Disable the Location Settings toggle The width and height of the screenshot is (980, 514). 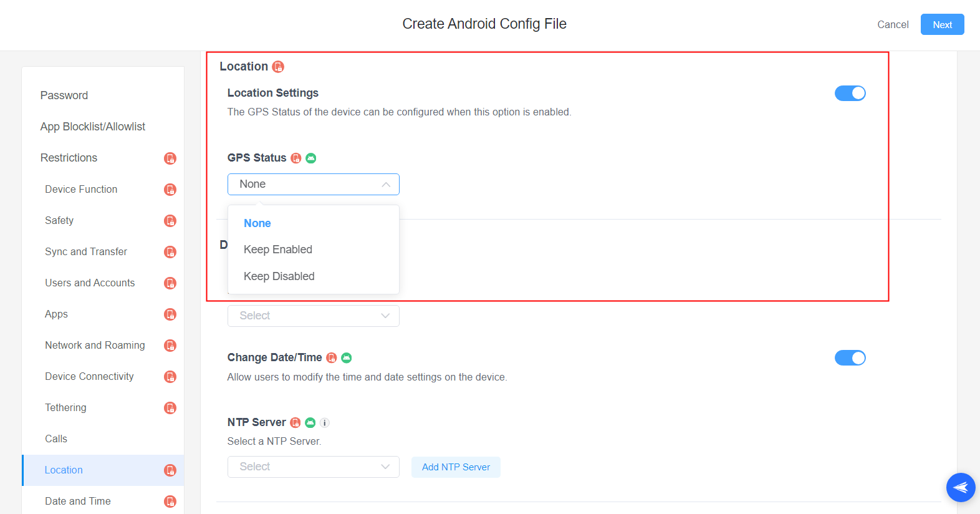850,93
